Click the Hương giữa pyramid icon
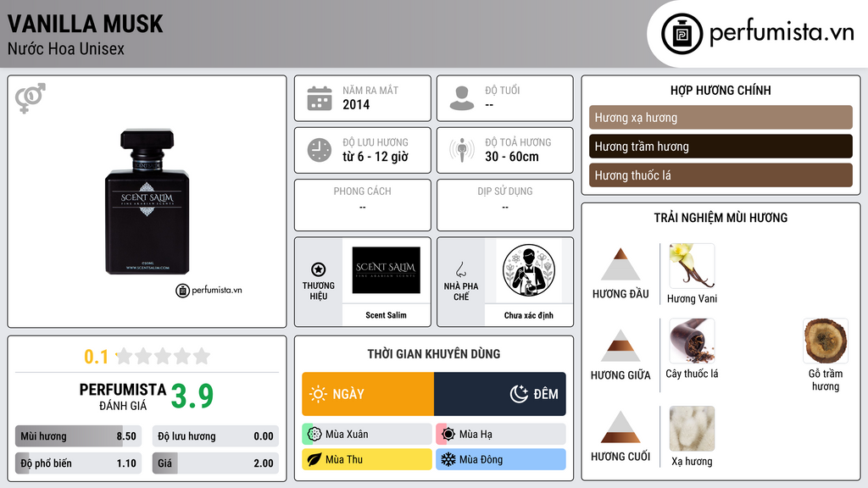The height and width of the screenshot is (488, 868). tap(620, 346)
